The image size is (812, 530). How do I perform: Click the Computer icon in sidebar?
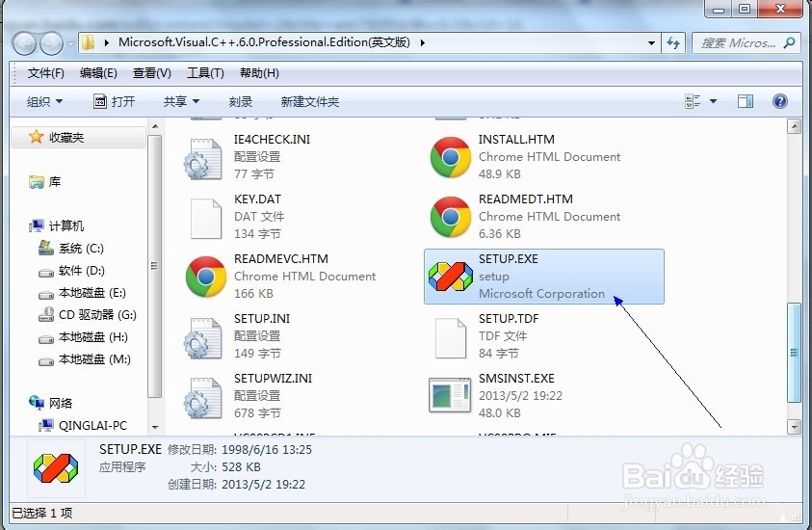(37, 225)
